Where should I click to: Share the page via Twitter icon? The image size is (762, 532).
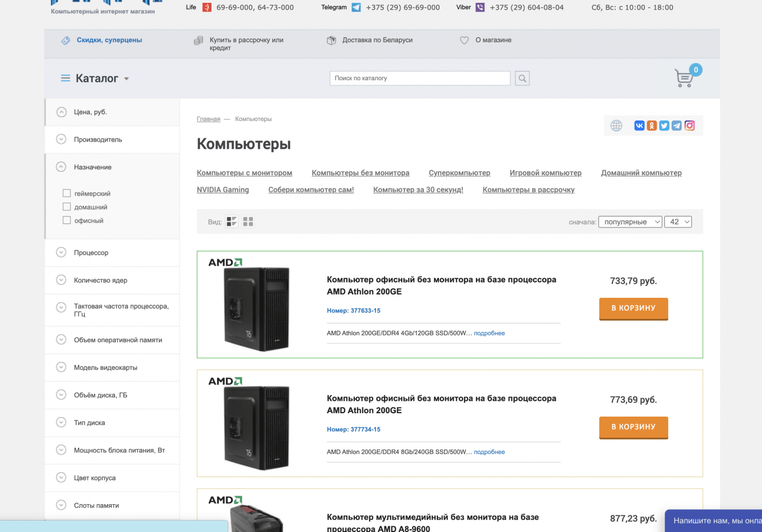[x=664, y=126]
